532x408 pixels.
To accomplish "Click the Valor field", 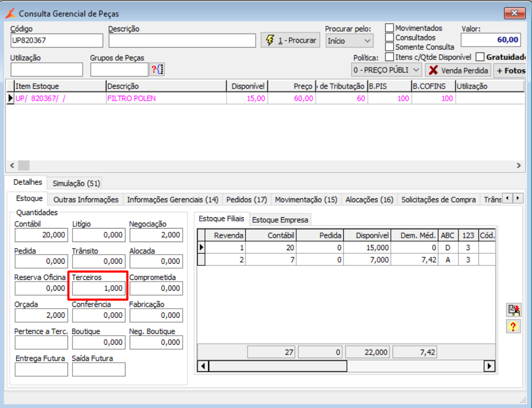I will [490, 39].
